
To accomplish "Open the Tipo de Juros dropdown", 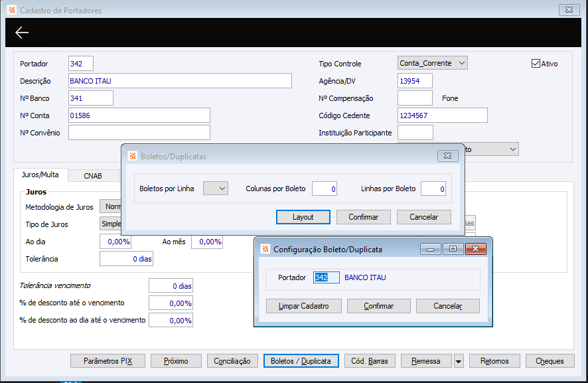I will pos(110,224).
